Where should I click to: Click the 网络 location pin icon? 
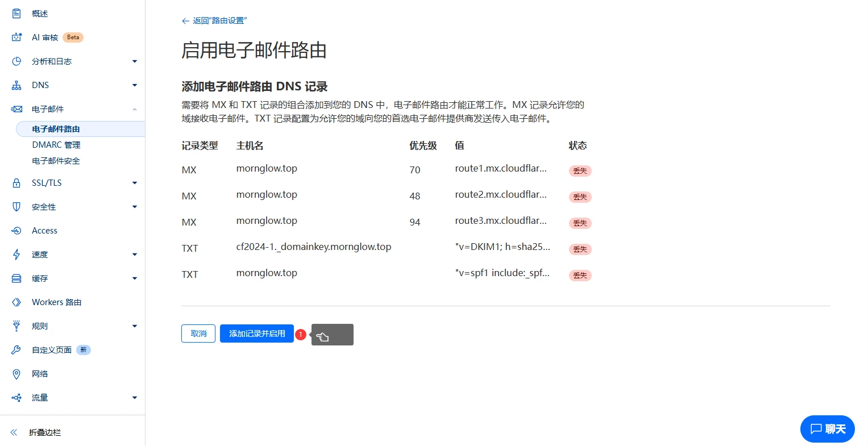16,373
